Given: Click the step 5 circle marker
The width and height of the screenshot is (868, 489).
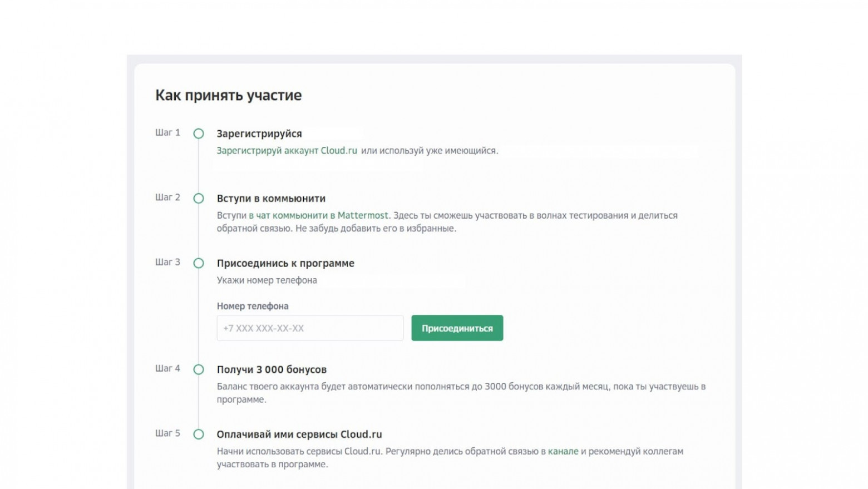Looking at the screenshot, I should (199, 434).
